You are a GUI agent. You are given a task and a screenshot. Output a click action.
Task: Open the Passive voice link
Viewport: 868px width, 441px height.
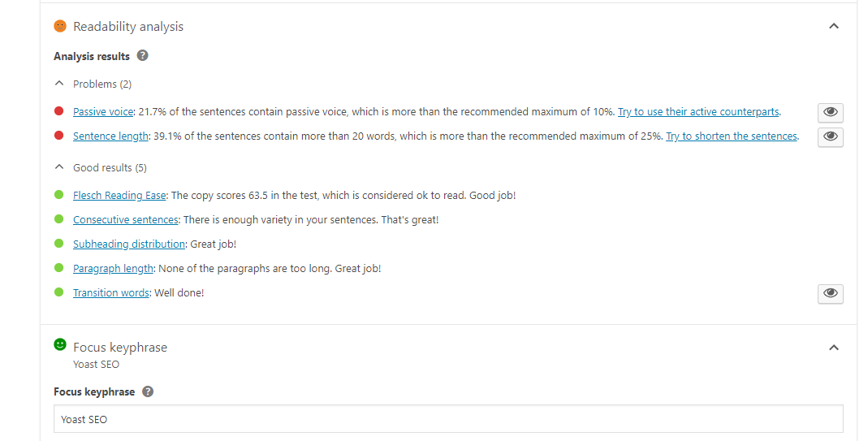103,112
